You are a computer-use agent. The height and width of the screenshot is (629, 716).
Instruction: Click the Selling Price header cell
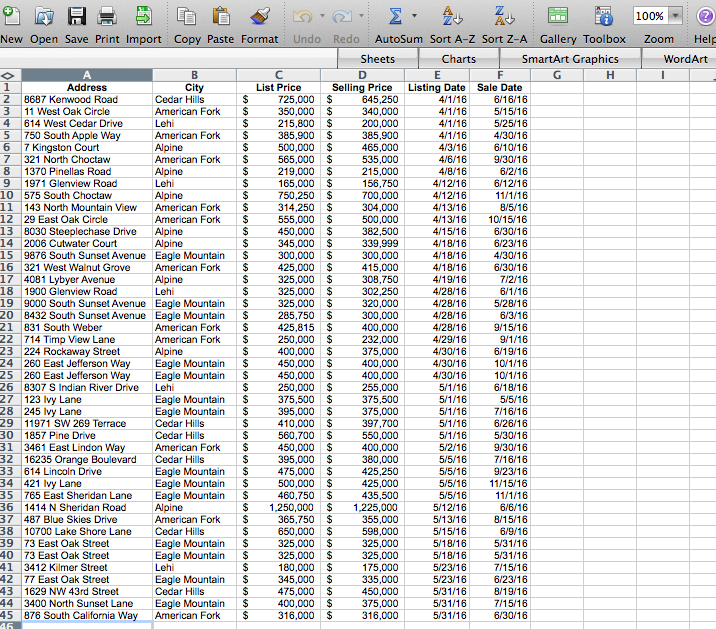pos(362,87)
